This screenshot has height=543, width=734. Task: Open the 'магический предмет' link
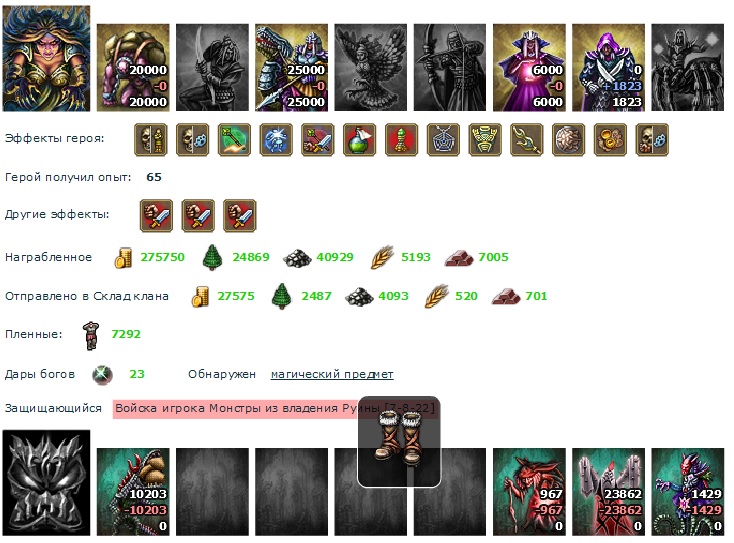pos(332,374)
